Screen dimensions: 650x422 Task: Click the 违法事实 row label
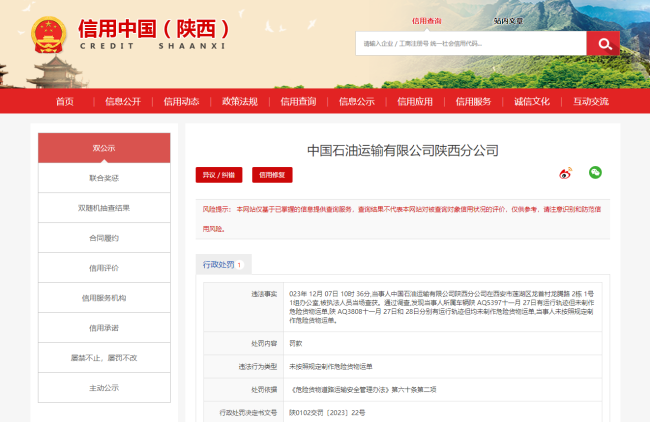point(264,294)
